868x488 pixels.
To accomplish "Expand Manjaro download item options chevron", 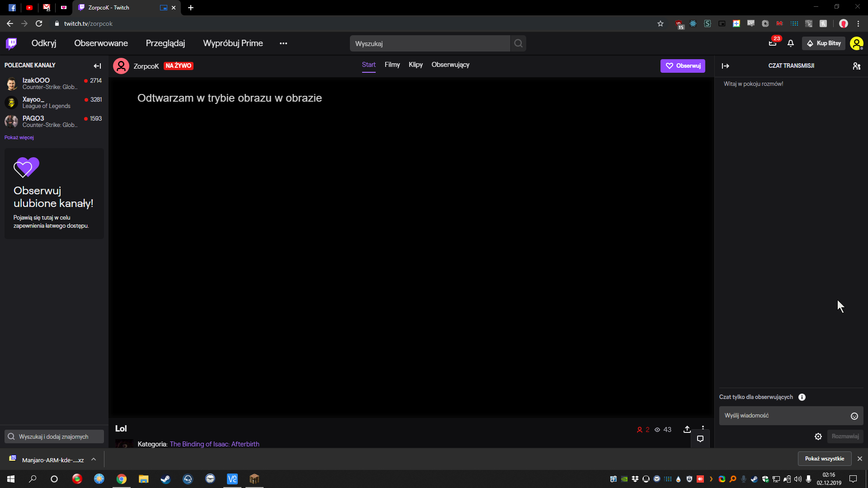I will tap(94, 460).
